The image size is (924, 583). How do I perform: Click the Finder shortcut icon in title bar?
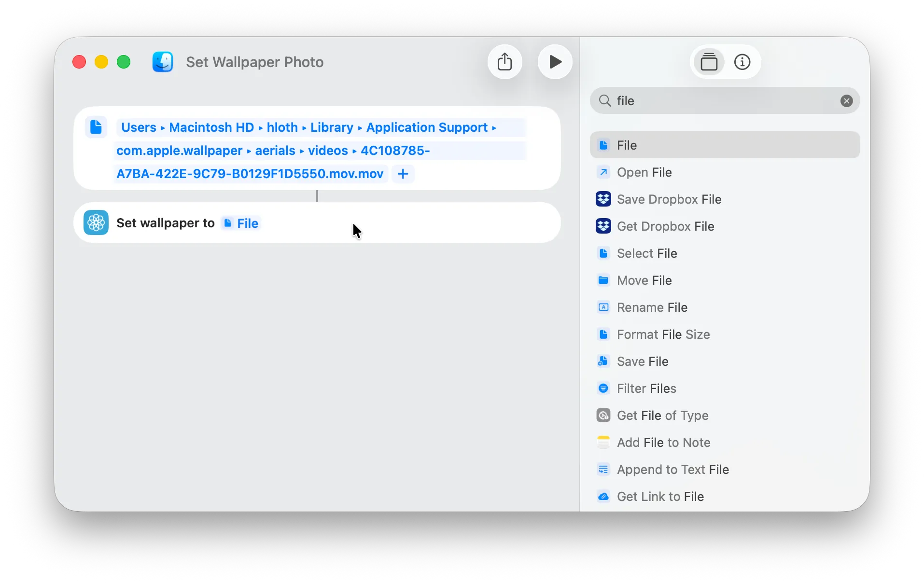point(163,62)
